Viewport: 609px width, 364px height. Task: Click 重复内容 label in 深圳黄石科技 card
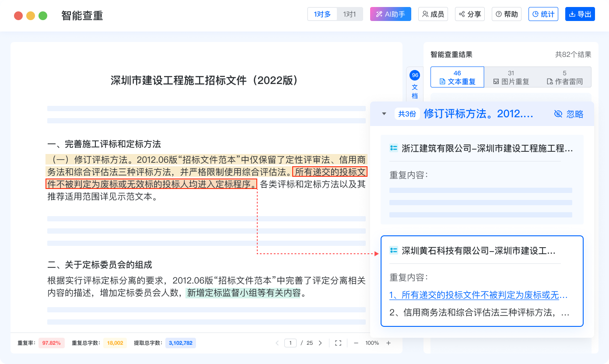[x=409, y=277]
